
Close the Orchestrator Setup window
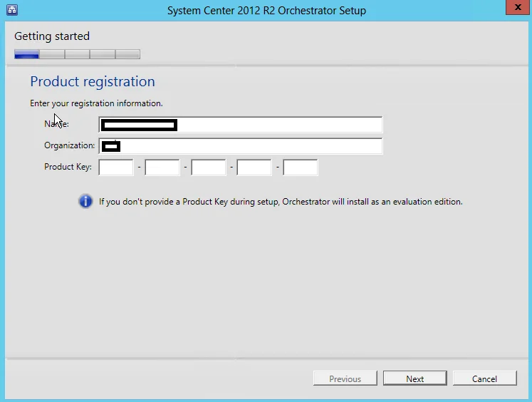tap(518, 7)
